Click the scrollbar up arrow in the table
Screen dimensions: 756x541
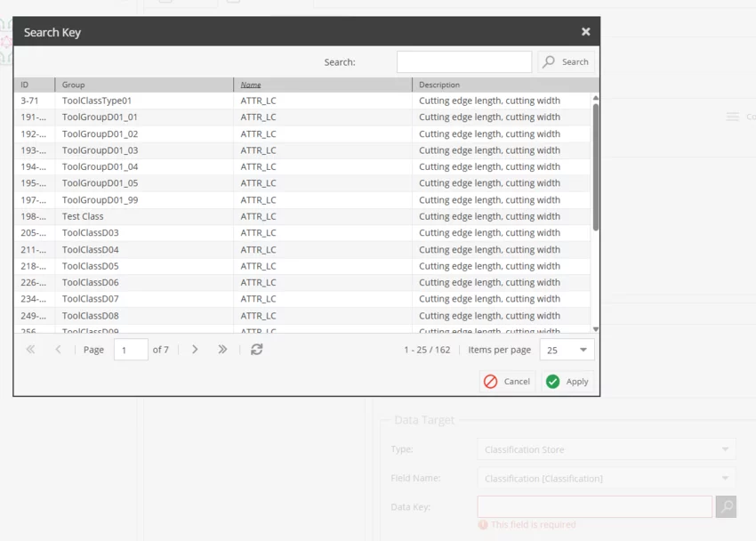click(x=595, y=98)
